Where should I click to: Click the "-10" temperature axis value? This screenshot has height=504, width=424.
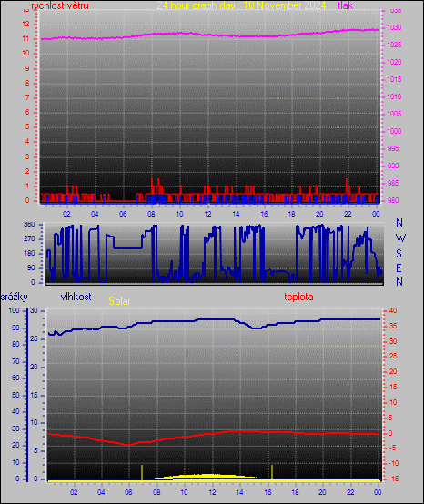click(x=393, y=463)
